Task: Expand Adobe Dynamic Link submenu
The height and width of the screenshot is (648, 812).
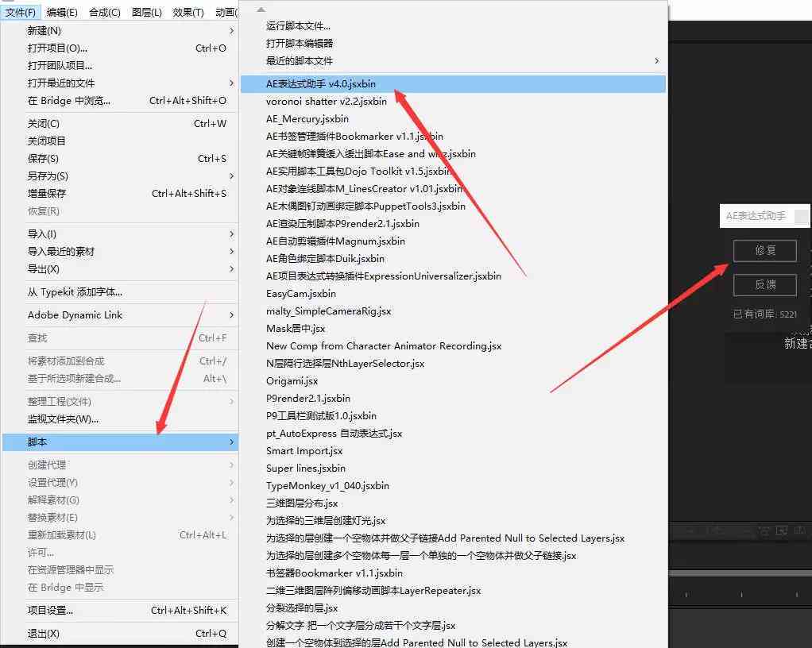Action: 120,314
